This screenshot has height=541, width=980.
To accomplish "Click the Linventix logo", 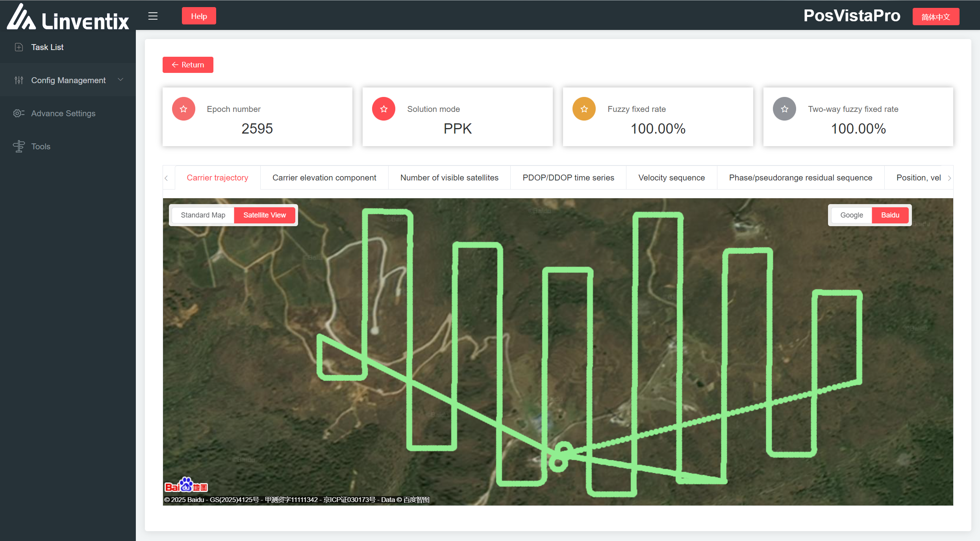I will [68, 17].
